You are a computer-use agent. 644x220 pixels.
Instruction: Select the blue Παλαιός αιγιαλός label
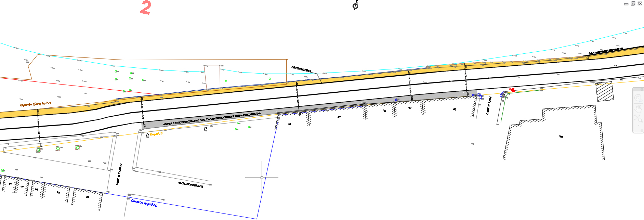pyautogui.click(x=144, y=203)
